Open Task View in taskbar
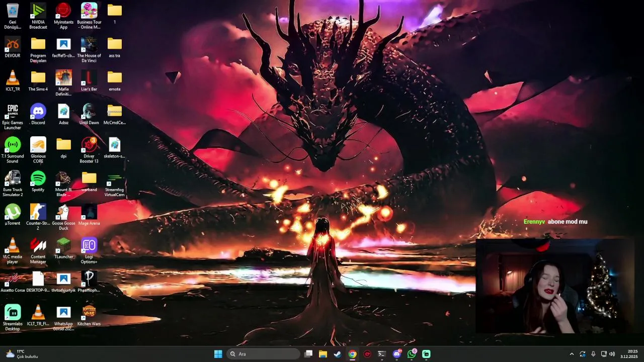Image resolution: width=644 pixels, height=362 pixels. 308,354
